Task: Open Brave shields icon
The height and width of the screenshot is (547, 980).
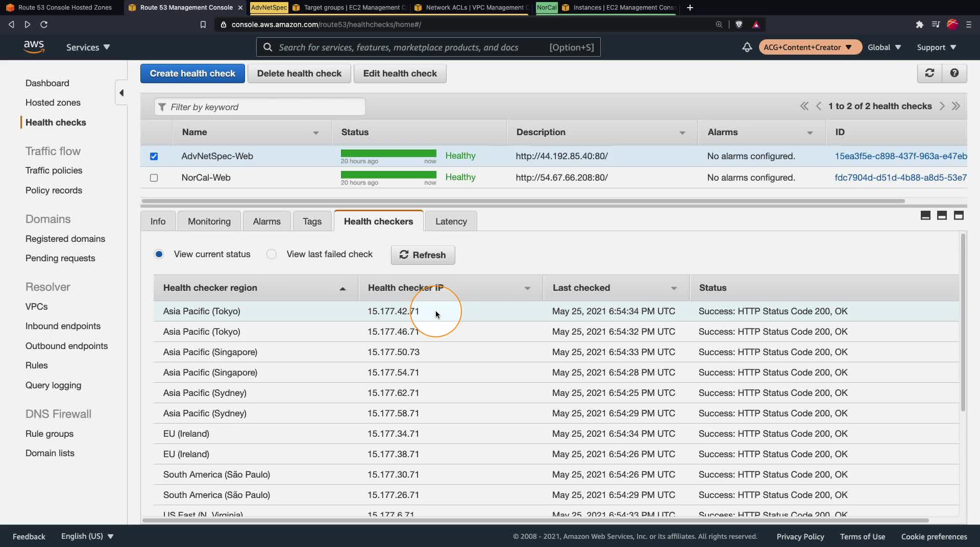Action: (739, 24)
